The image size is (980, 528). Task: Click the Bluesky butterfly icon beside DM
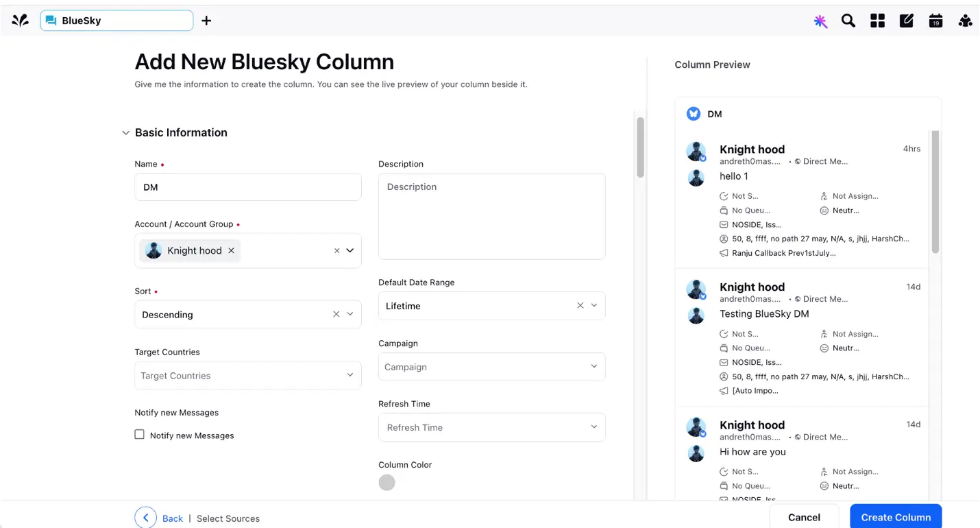click(x=694, y=114)
